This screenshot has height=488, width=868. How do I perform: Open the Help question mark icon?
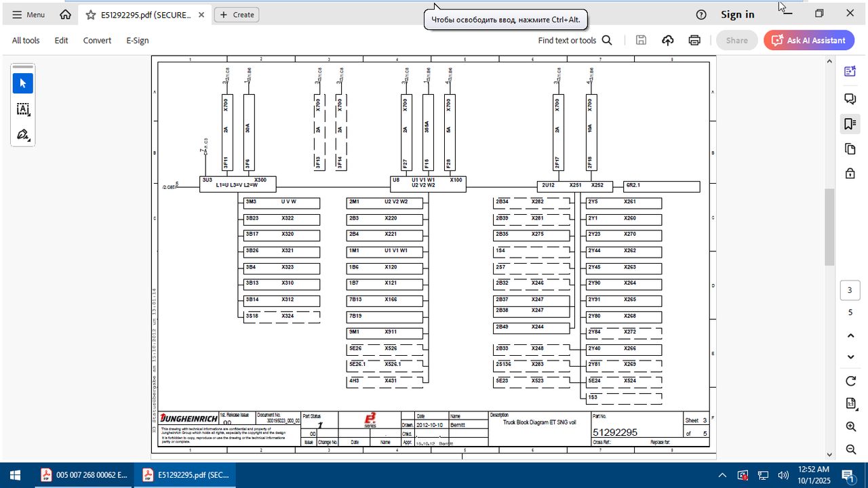[x=701, y=14]
